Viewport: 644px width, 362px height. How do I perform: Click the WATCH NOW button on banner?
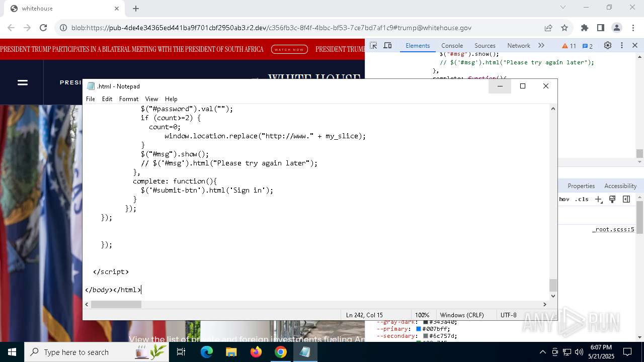coord(289,49)
